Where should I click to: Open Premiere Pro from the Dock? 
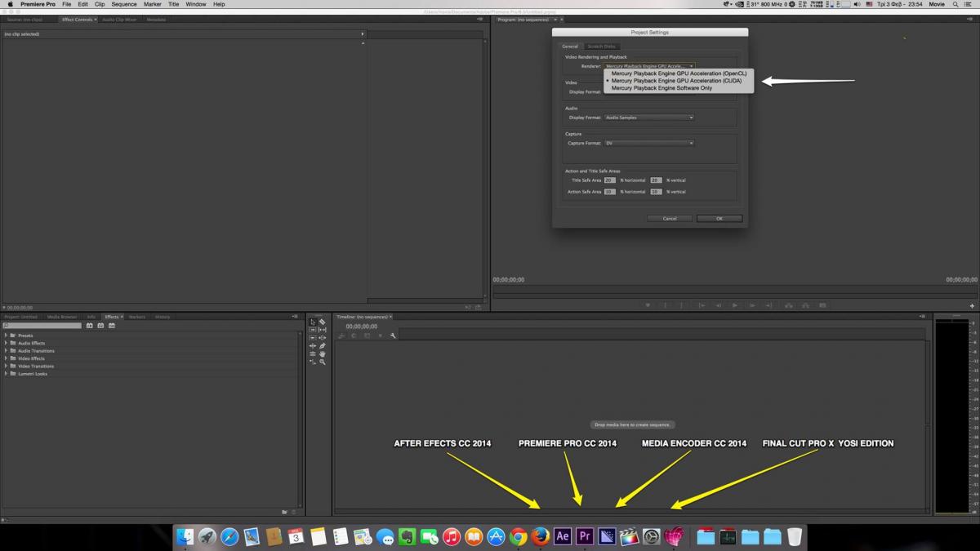pos(585,536)
